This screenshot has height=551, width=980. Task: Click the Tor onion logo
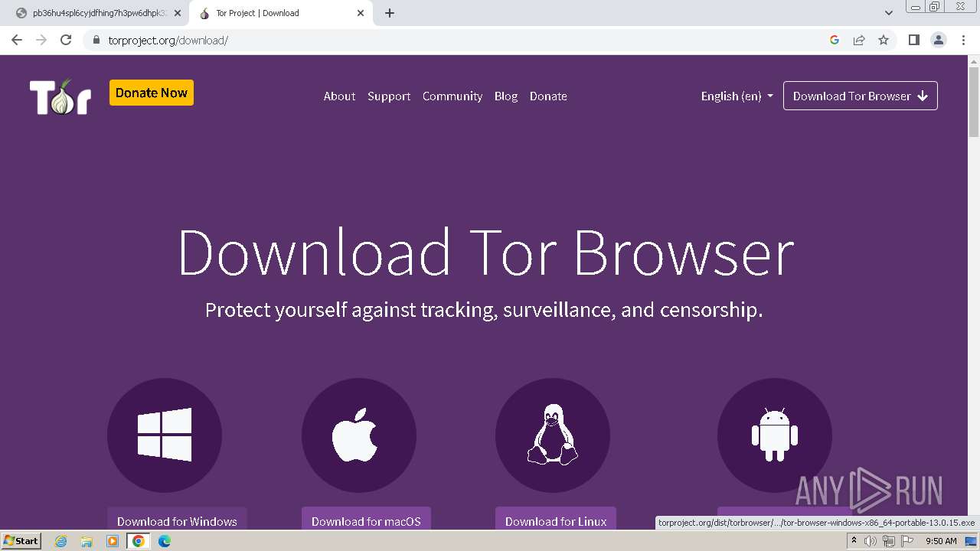tap(60, 96)
